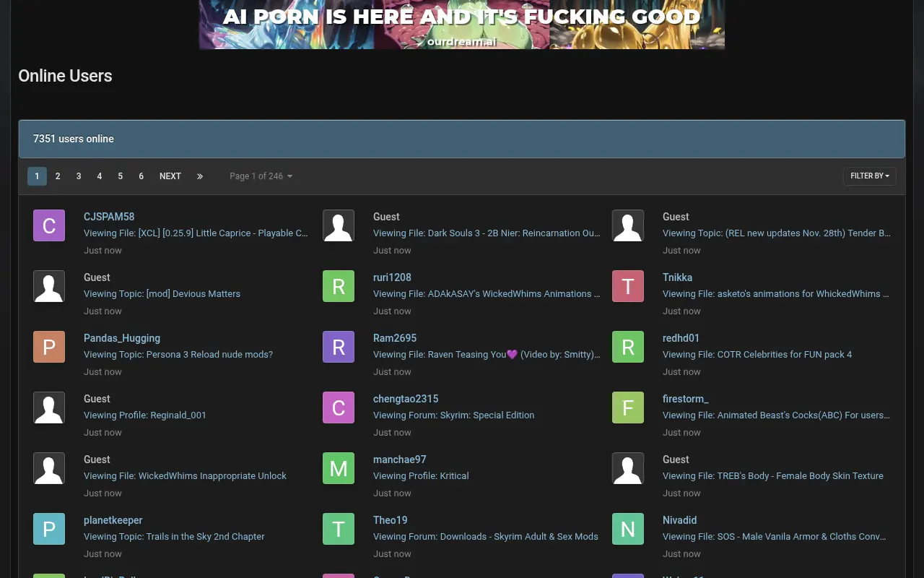The height and width of the screenshot is (578, 924).
Task: Click the '7351 users online' text
Action: 74,139
